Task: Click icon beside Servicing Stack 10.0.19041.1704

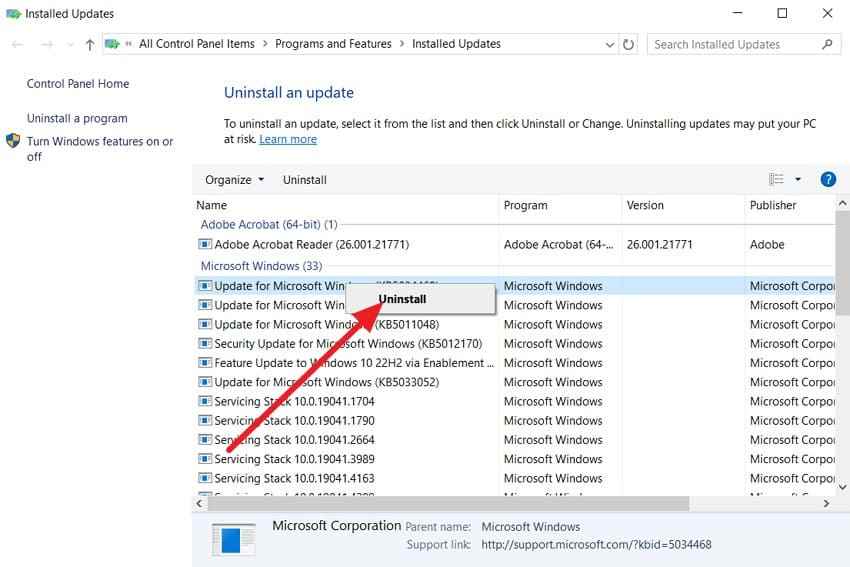Action: [205, 401]
